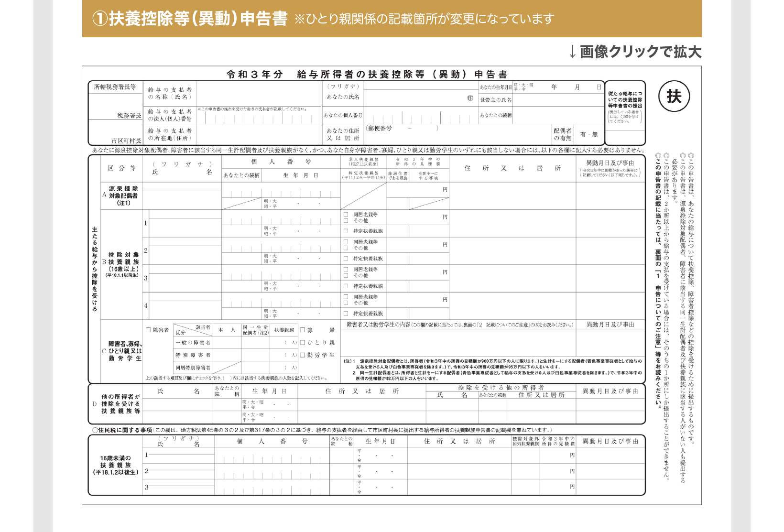Screen dimensions: 784x532
Task: Click the 障害者、寡婦、ひとり親又は勤労学生 section label
Action: (124, 351)
